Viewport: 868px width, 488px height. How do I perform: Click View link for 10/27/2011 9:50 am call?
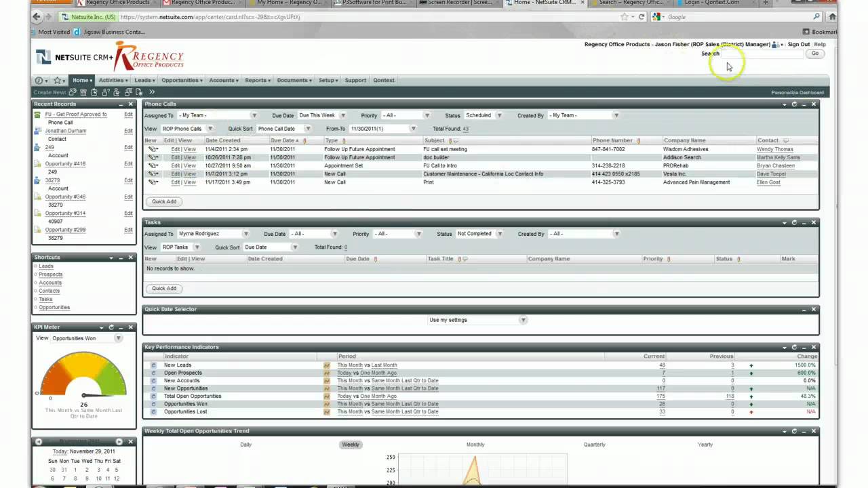coord(190,166)
